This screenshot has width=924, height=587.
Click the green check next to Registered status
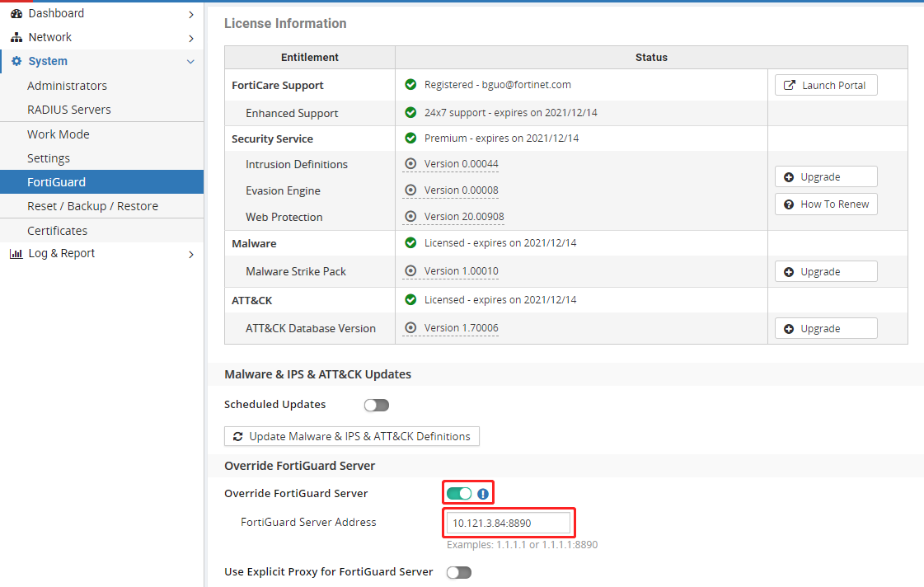[x=410, y=85]
